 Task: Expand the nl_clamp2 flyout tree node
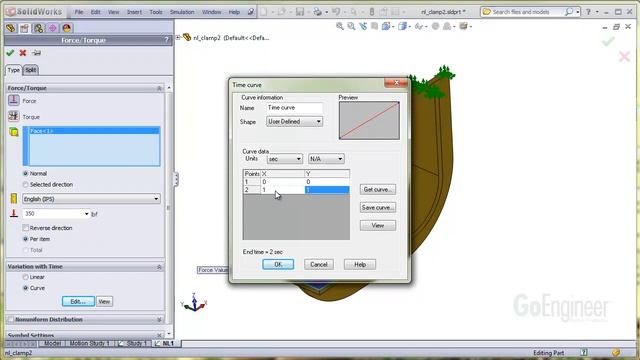tap(178, 37)
